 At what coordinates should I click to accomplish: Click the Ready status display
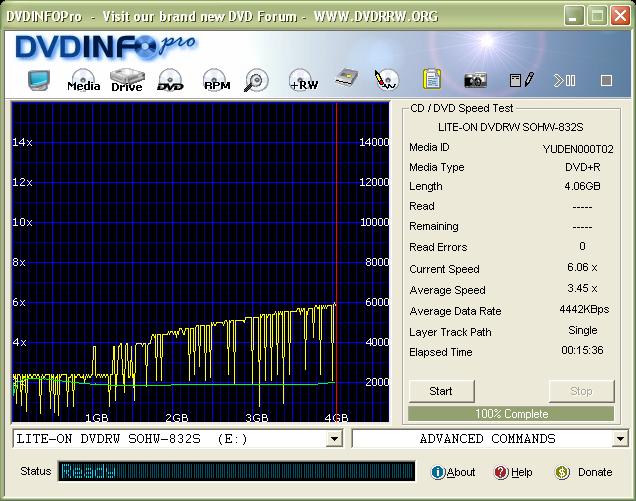(236, 471)
